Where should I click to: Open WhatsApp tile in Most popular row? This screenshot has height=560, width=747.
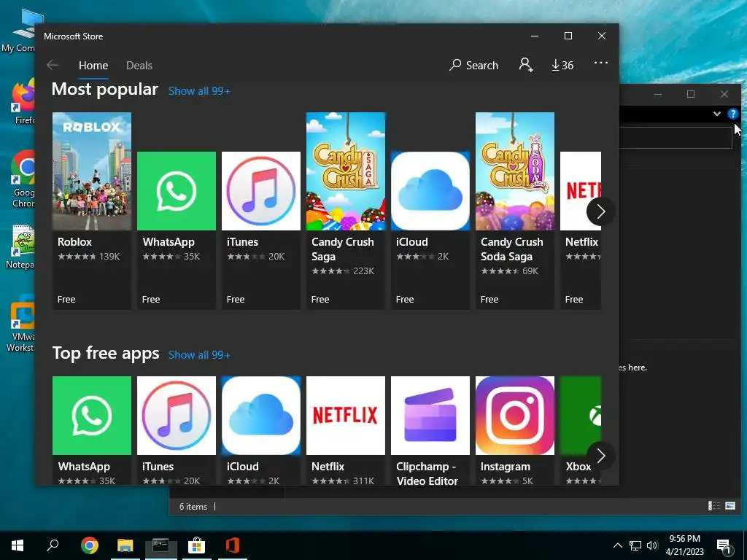click(x=177, y=230)
